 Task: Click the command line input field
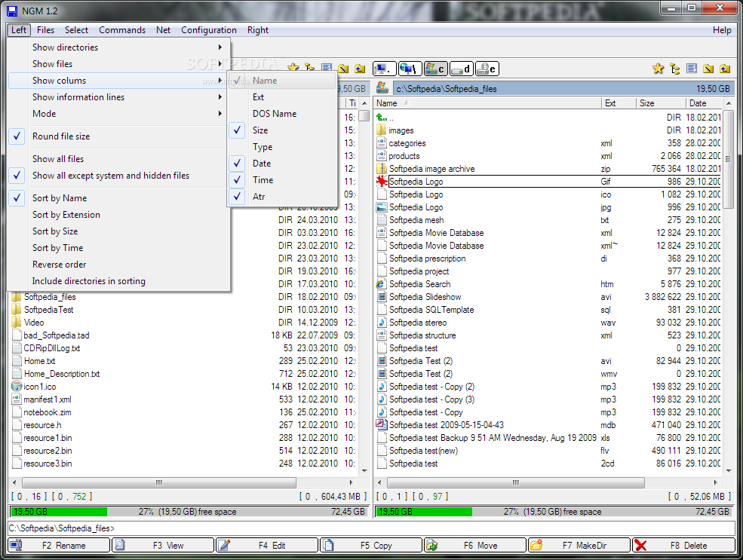[371, 528]
